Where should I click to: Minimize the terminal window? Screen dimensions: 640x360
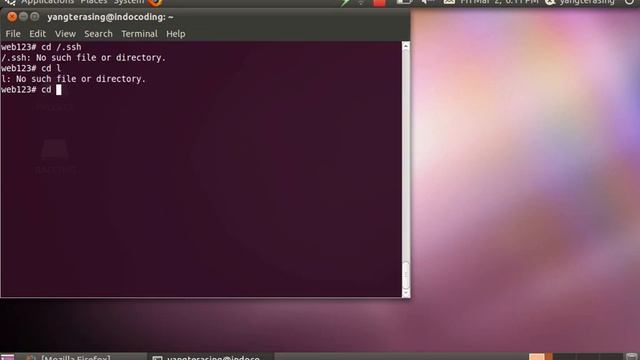pyautogui.click(x=24, y=17)
